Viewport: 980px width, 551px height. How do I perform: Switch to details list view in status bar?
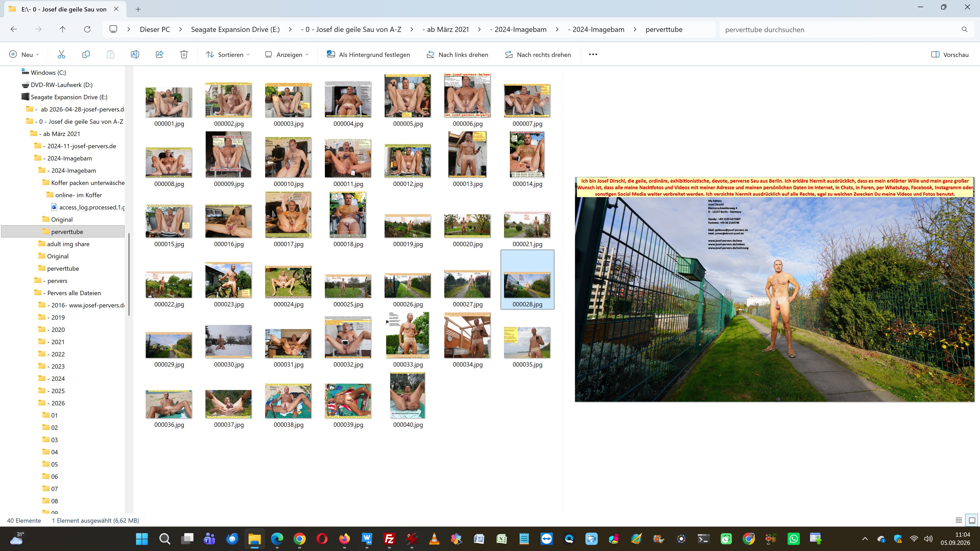click(x=959, y=520)
